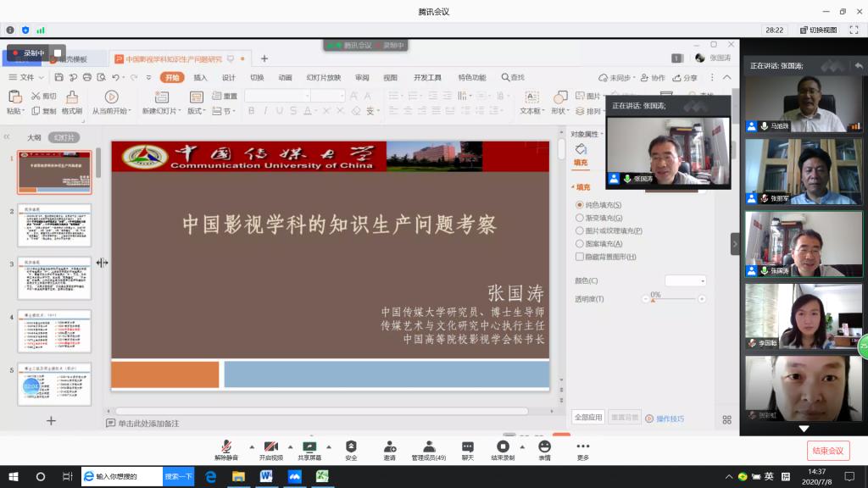Select 图片或纹理填充(P) radio button
Image resolution: width=868 pixels, height=488 pixels.
pos(580,230)
